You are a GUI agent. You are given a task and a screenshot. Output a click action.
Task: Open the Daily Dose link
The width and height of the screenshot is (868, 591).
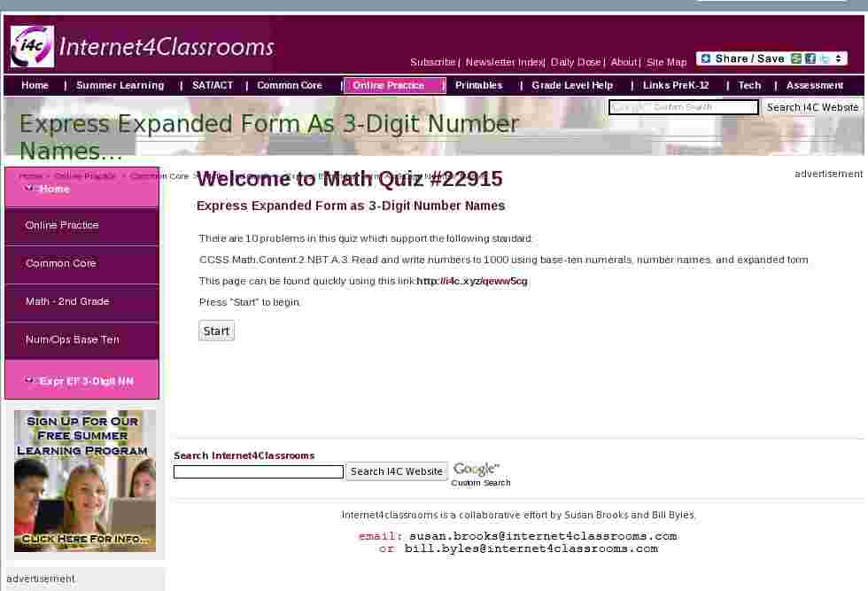pos(576,62)
